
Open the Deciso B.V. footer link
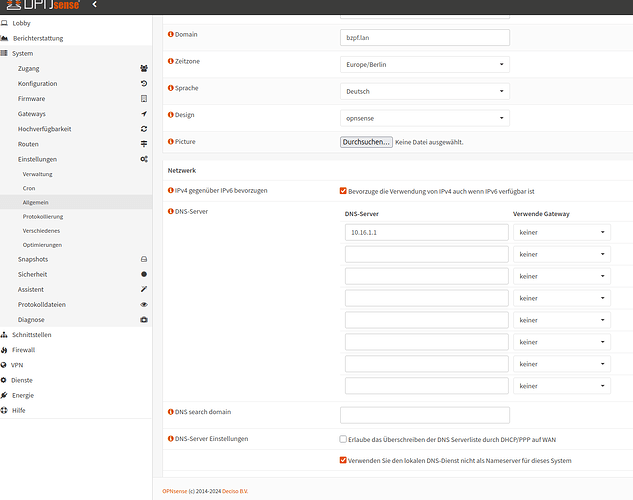click(x=235, y=491)
